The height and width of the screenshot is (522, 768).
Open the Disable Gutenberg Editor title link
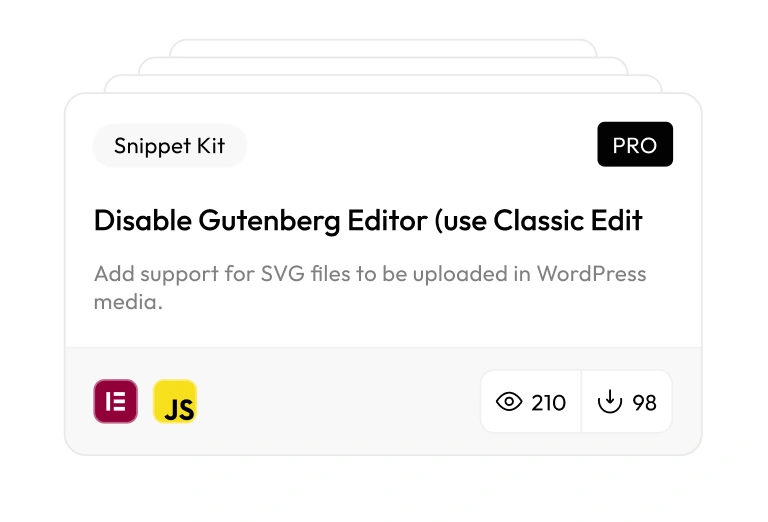(368, 221)
